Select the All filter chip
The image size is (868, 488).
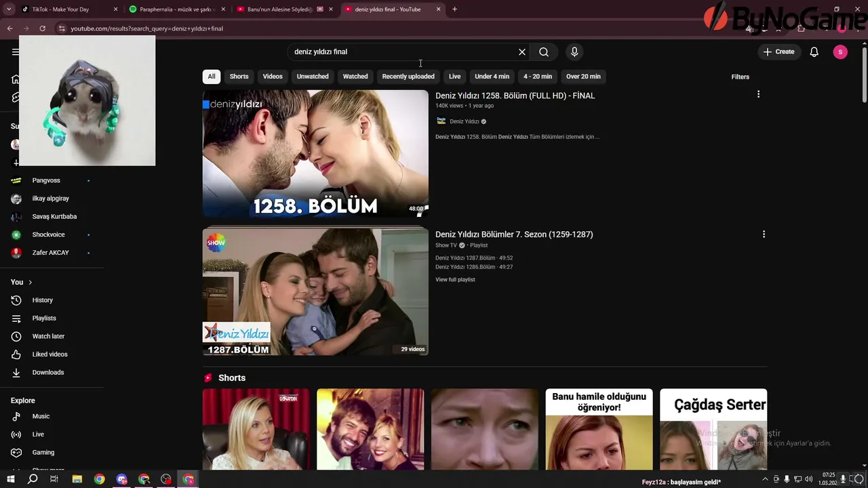[x=212, y=77]
